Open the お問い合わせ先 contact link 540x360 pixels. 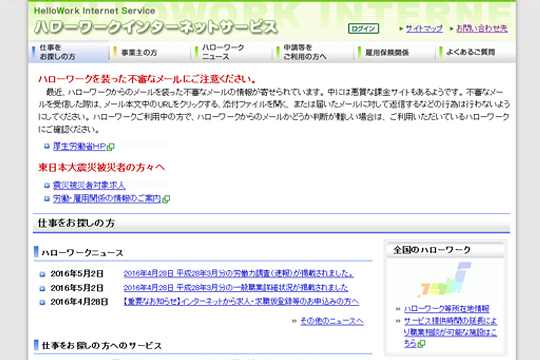(x=482, y=29)
